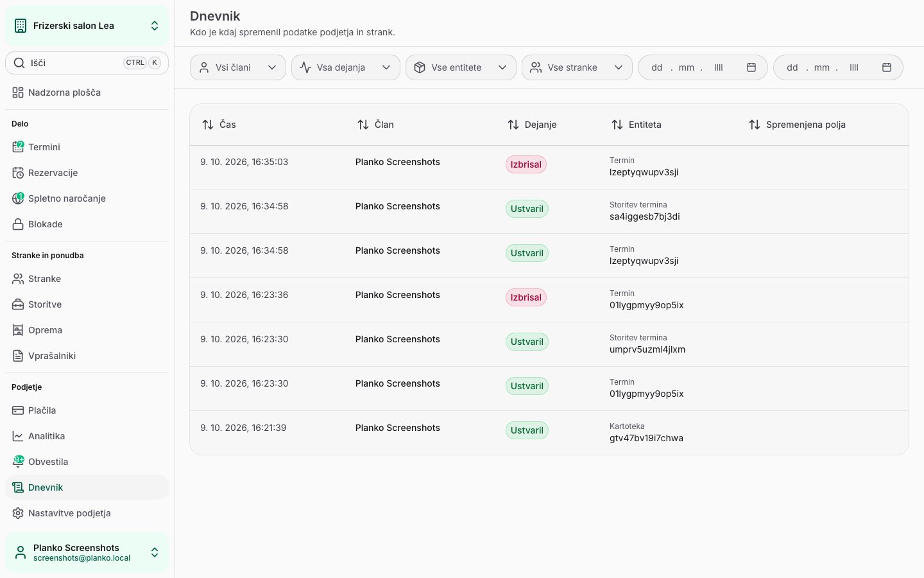Click the Nastavitve podjetja gear icon
Viewport: 924px width, 578px height.
pyautogui.click(x=18, y=513)
